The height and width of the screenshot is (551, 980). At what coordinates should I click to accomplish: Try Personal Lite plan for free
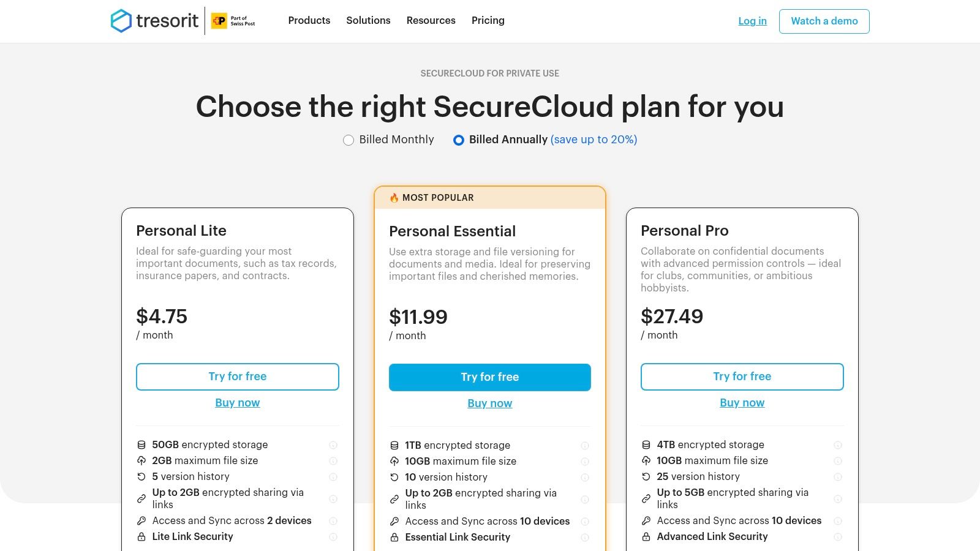tap(237, 377)
